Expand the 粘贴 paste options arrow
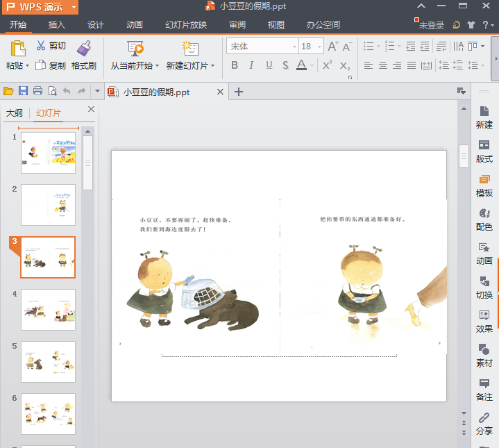This screenshot has height=448, width=499. pyautogui.click(x=27, y=66)
